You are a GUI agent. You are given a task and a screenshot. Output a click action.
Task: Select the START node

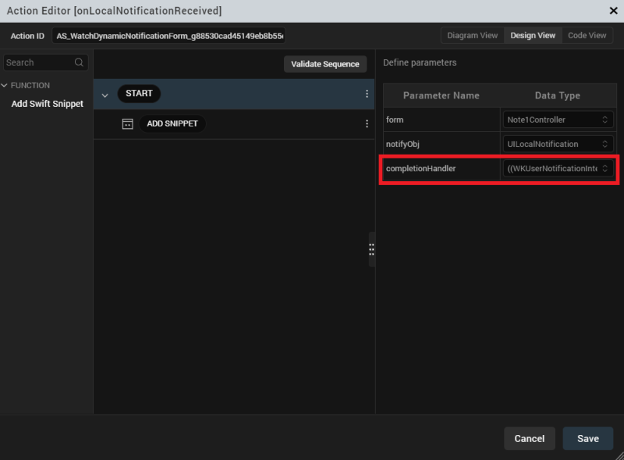139,94
